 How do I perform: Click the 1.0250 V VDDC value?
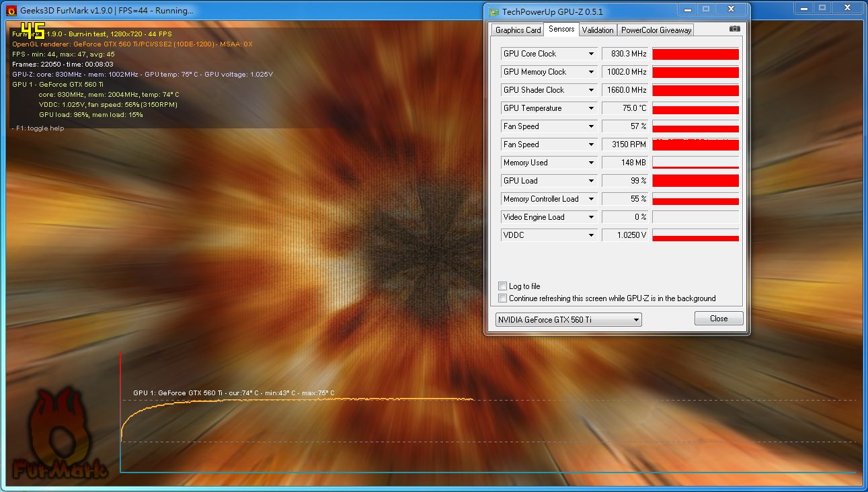click(625, 235)
